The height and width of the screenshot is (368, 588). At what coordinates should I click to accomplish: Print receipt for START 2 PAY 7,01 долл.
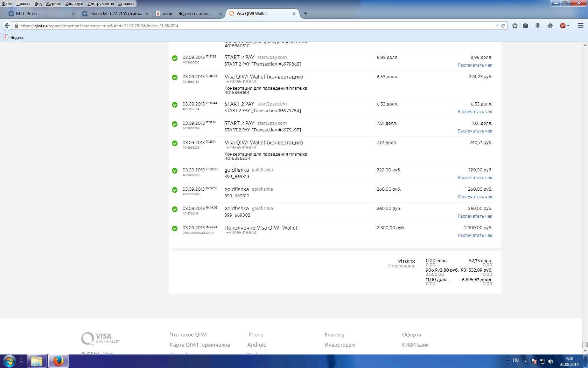tap(475, 131)
